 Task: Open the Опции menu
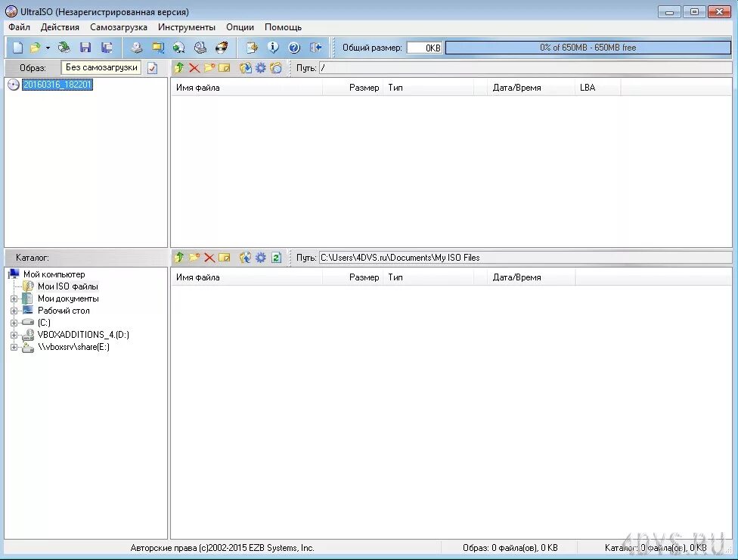click(240, 27)
